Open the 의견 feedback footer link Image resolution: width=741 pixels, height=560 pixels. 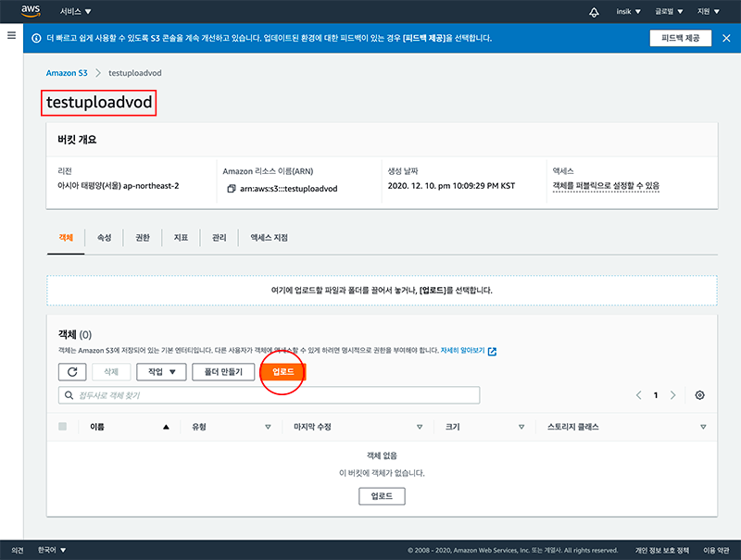[18, 550]
